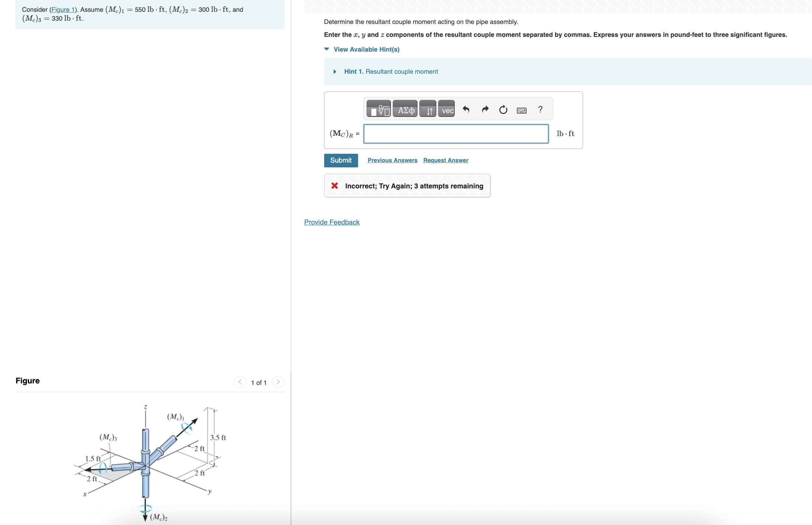Click the next figure arrow
The height and width of the screenshot is (525, 812).
278,382
